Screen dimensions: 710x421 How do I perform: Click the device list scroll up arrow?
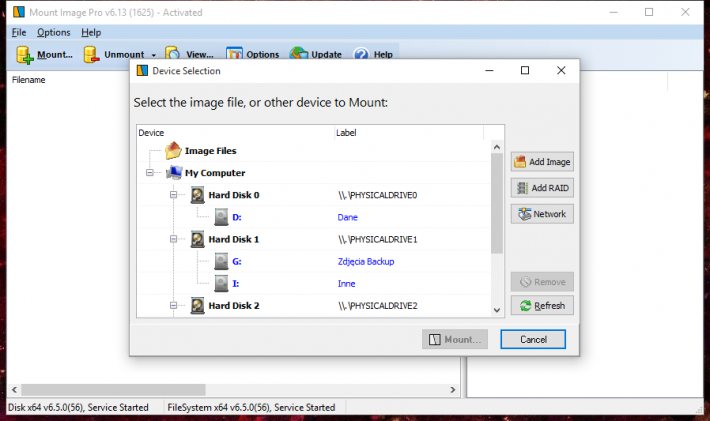[x=497, y=147]
